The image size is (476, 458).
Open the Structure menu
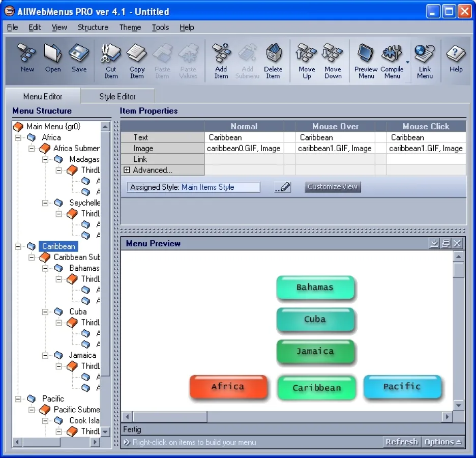pyautogui.click(x=93, y=27)
